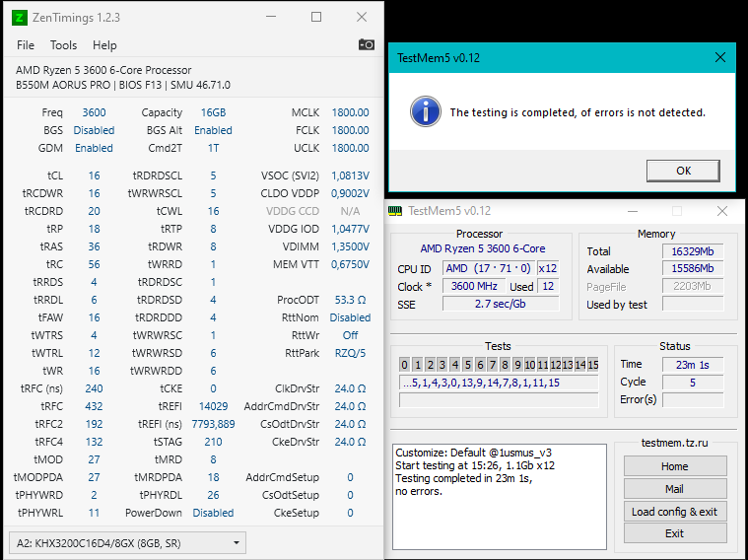Screen dimensions: 748x560
Task: Click the tSTAG value 210
Action: [x=213, y=442]
